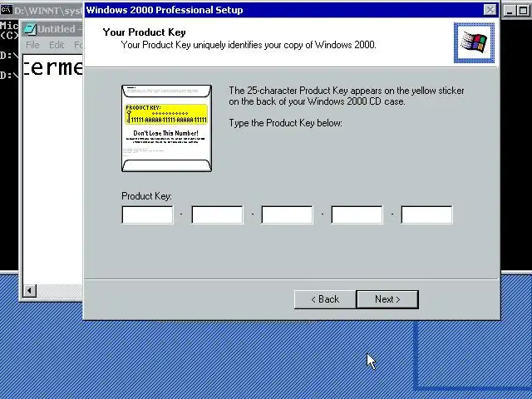
Task: Go back with the Back button
Action: 325,299
